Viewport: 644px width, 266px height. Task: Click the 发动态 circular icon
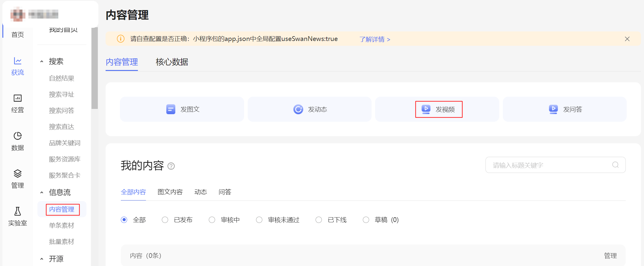point(298,109)
